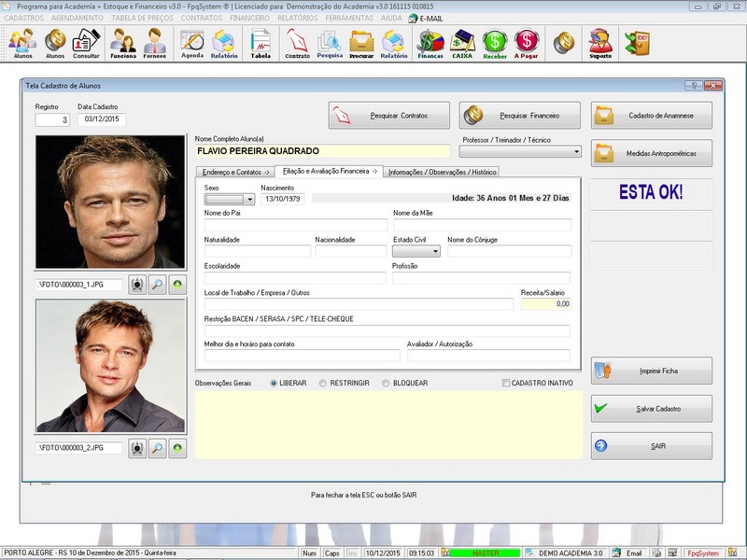747x560 pixels.
Task: Click green add icon for second photo
Action: (x=177, y=448)
